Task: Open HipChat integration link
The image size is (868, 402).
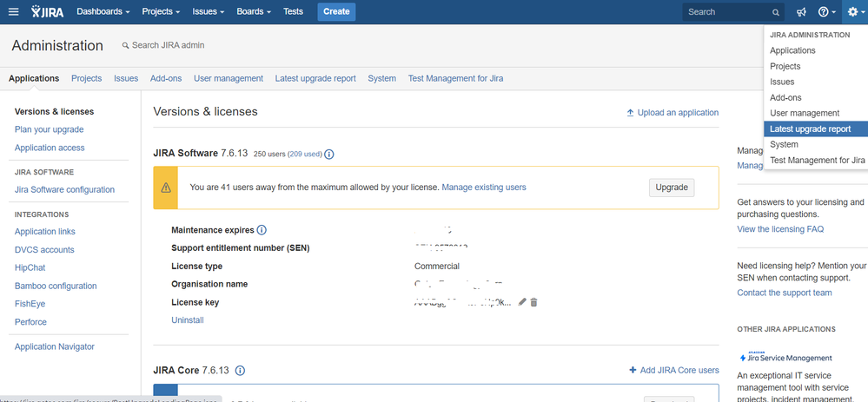Action: pyautogui.click(x=30, y=267)
